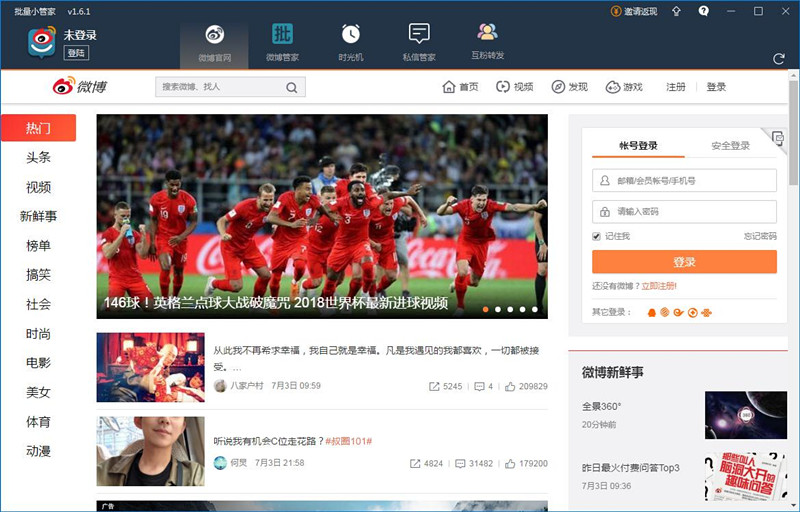The width and height of the screenshot is (800, 512).
Task: Like the 八家户村 post
Action: (510, 387)
